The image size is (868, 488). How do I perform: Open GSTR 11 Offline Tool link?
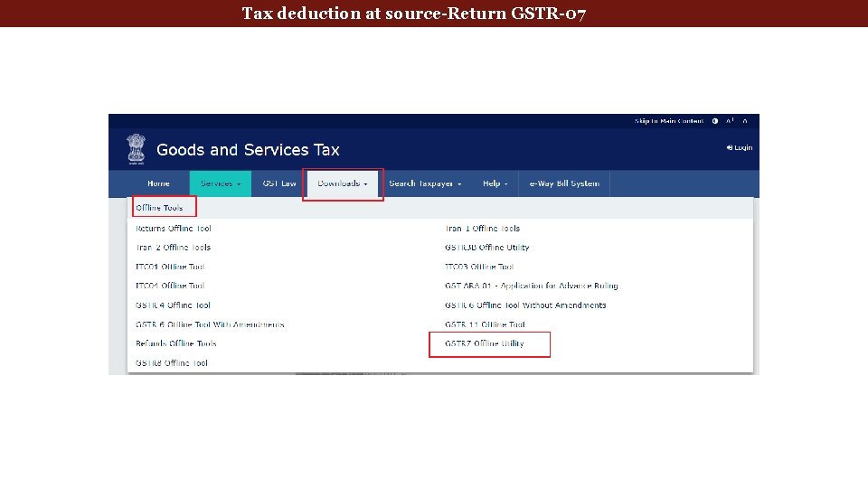point(485,324)
